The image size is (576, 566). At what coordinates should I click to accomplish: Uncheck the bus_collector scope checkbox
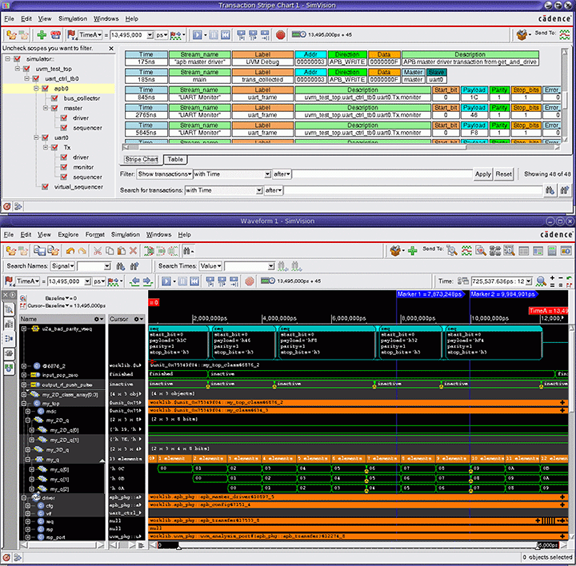[x=55, y=98]
